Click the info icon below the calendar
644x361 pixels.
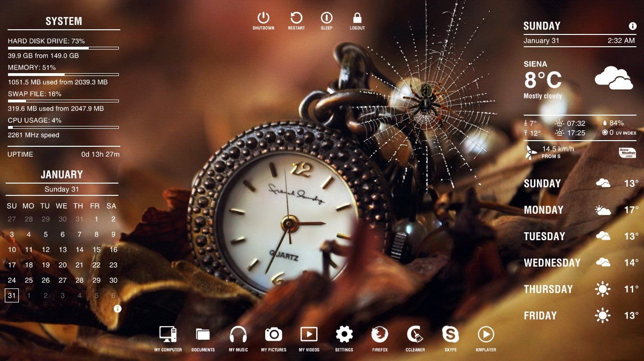pos(117,309)
